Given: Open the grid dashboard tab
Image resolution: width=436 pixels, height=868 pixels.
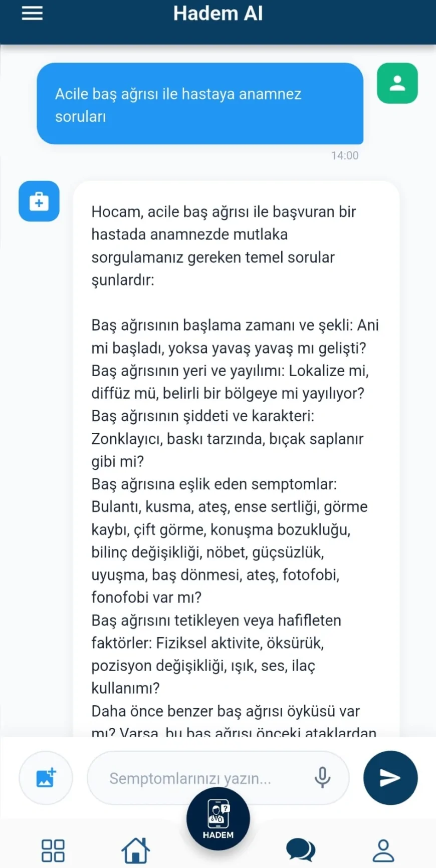Looking at the screenshot, I should coord(53,850).
